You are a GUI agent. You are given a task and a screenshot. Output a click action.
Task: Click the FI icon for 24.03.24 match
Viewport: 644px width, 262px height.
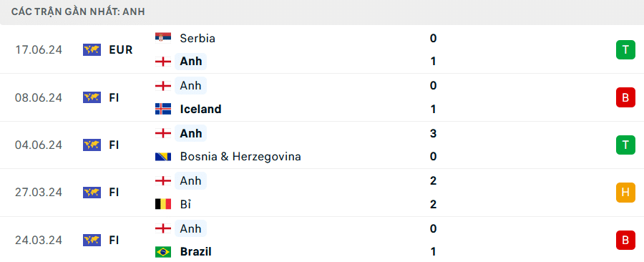click(92, 240)
